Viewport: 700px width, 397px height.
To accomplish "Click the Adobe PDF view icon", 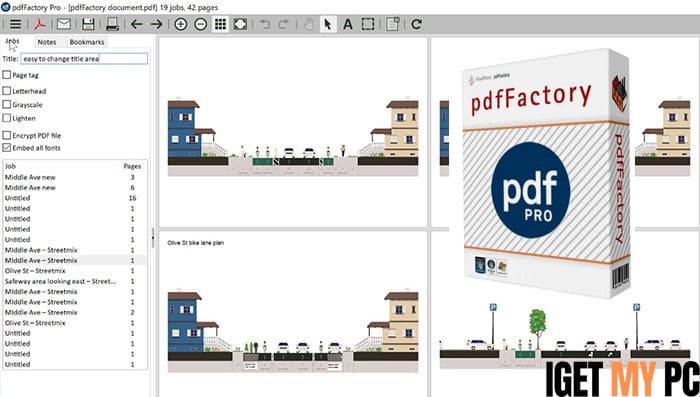I will coord(40,24).
